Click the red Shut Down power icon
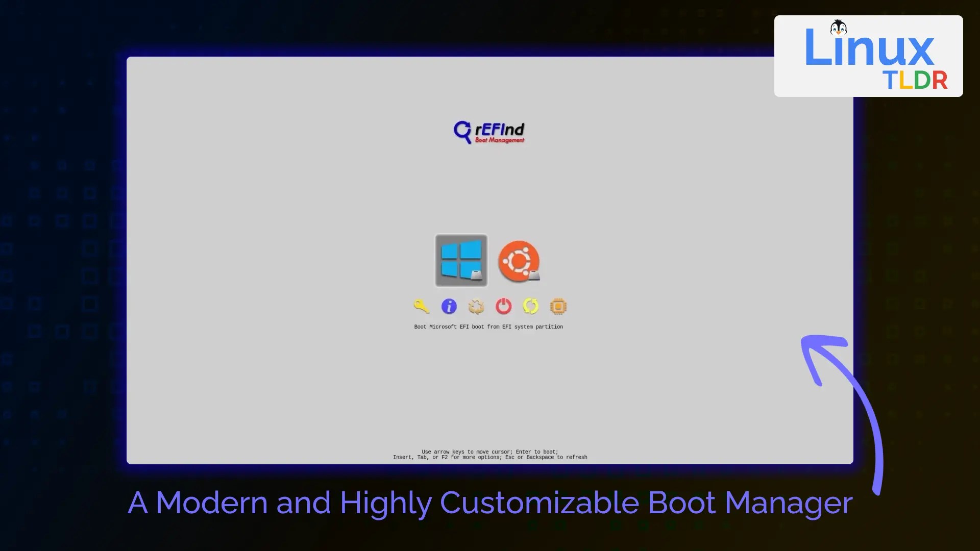Image resolution: width=980 pixels, height=551 pixels. 503,306
